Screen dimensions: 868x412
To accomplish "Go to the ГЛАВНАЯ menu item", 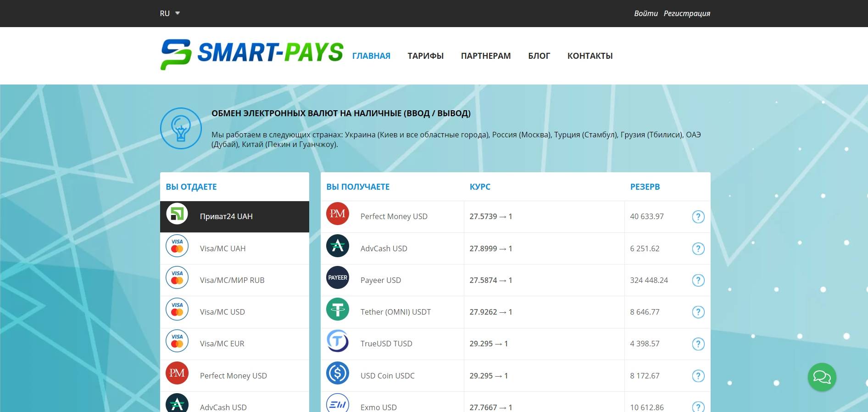I will pyautogui.click(x=371, y=56).
